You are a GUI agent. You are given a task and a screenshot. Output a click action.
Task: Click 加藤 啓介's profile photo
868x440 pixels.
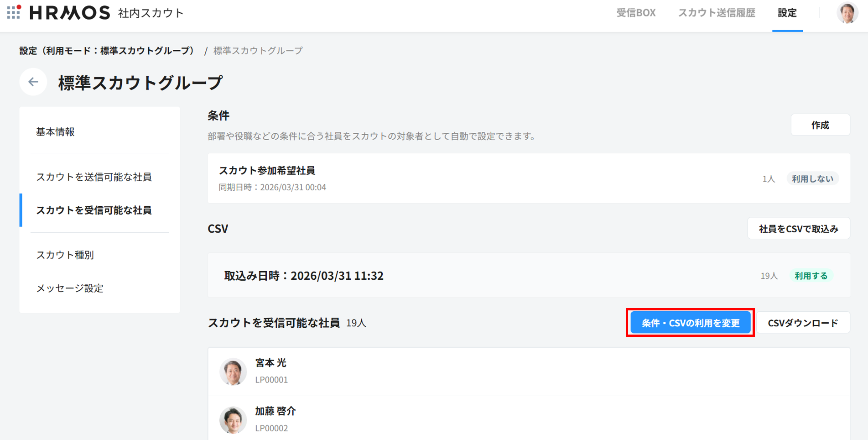click(233, 420)
